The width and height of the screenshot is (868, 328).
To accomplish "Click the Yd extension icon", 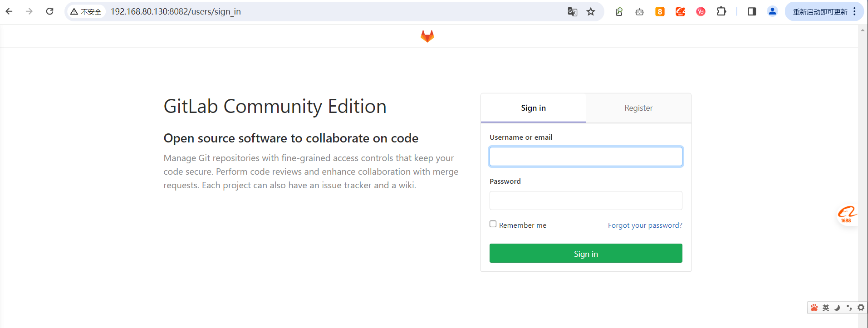I will (701, 12).
